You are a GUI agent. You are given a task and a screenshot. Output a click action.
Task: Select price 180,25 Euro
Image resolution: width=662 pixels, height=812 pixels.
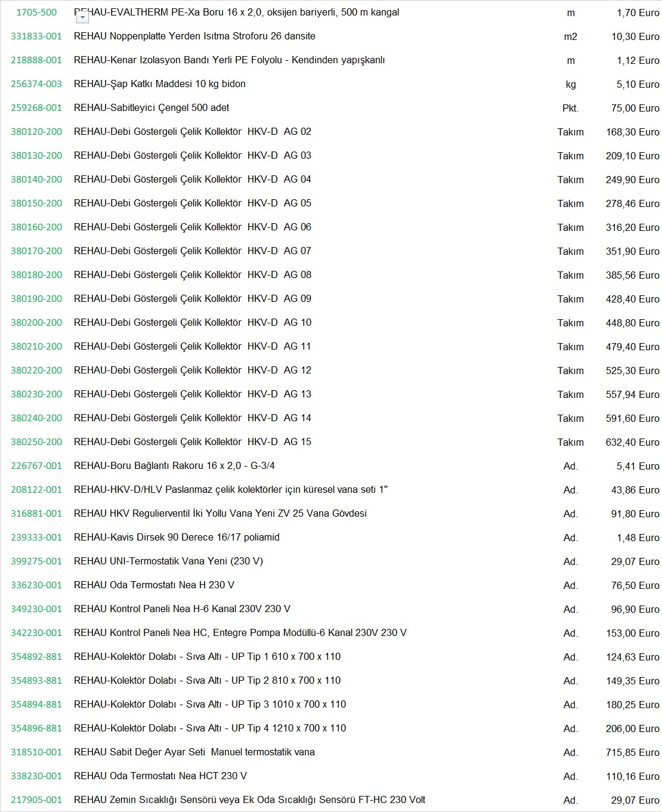[633, 705]
